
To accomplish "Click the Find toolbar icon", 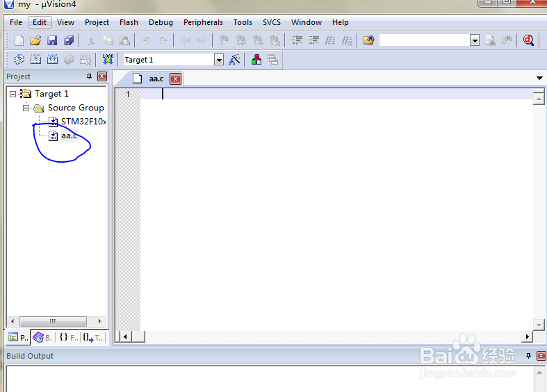I will [x=491, y=40].
